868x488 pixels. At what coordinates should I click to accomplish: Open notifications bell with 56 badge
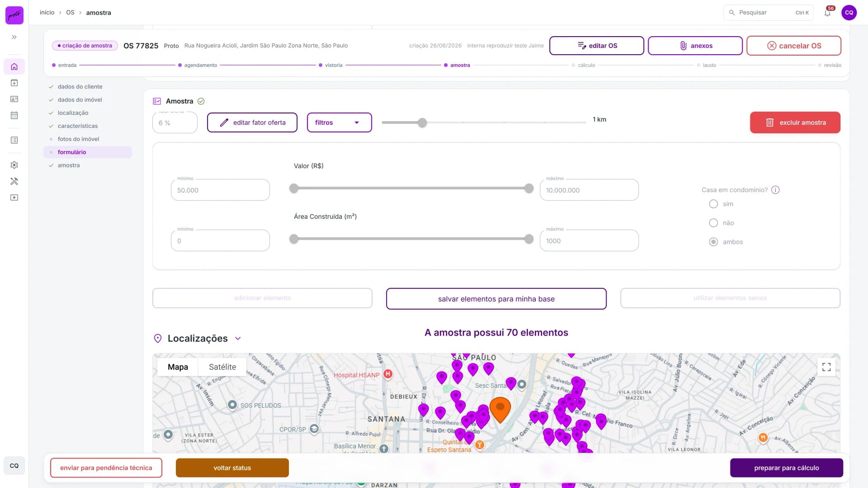(827, 12)
